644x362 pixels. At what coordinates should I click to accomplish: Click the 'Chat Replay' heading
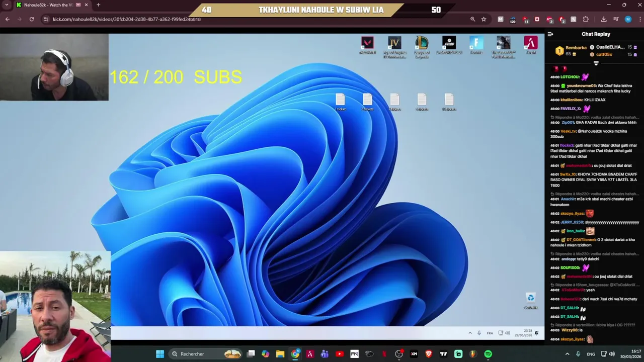click(x=596, y=34)
